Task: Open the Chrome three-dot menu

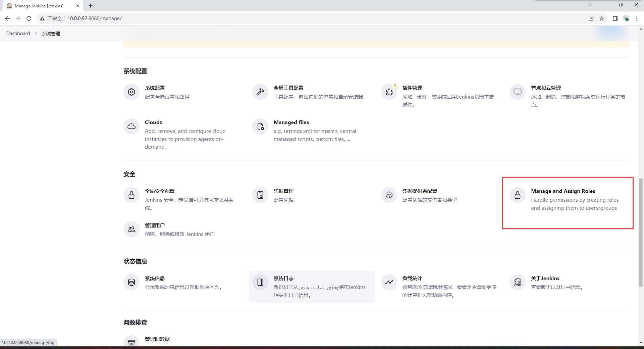Action: 637,18
